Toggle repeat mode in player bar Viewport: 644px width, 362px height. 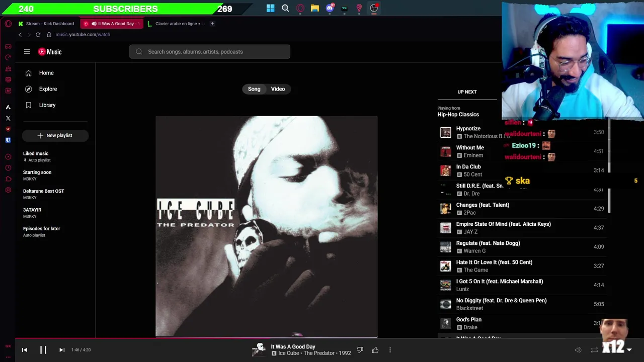coord(594,350)
